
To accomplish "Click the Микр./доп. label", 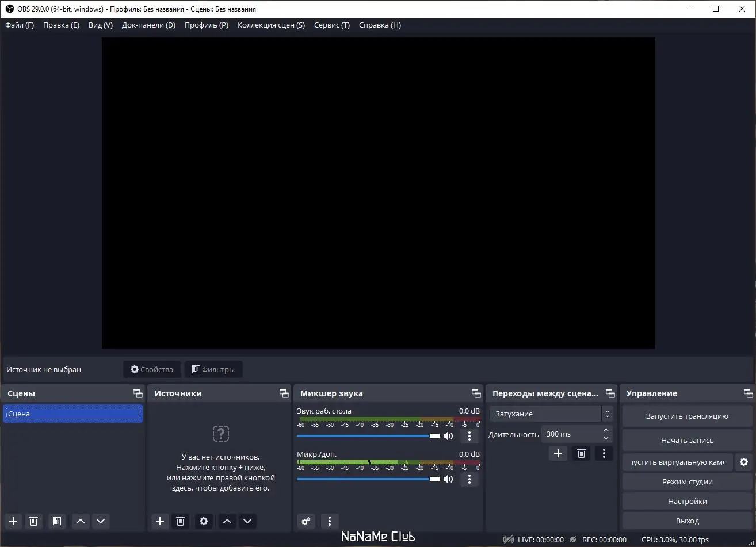I will (x=317, y=454).
